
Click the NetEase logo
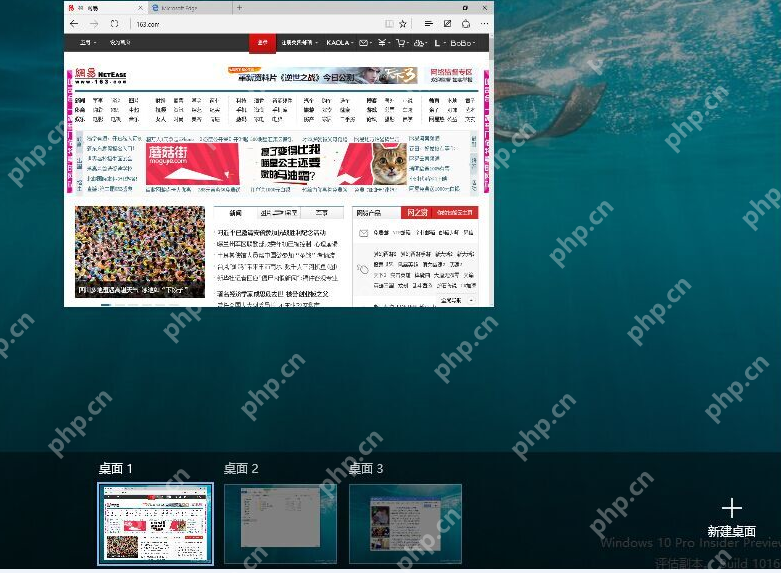pyautogui.click(x=101, y=76)
